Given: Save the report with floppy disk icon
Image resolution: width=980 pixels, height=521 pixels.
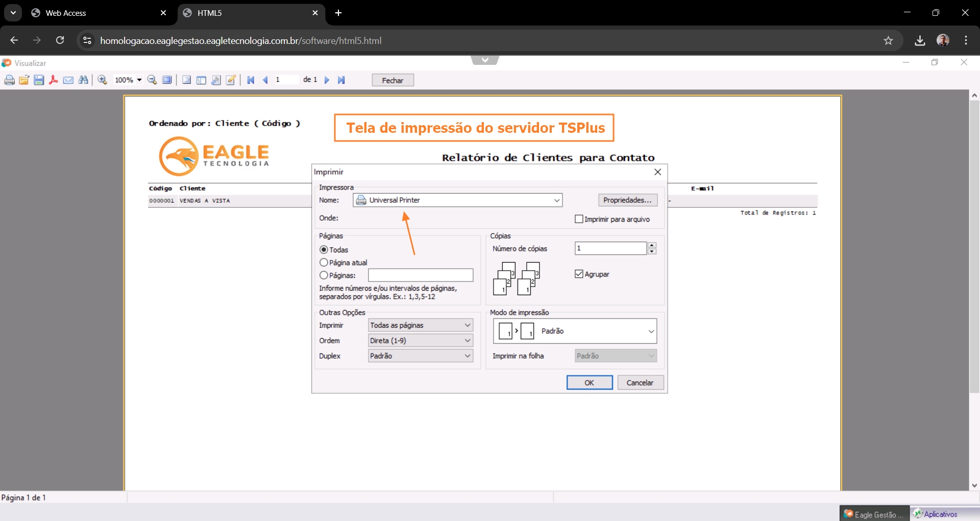Looking at the screenshot, I should (x=39, y=80).
